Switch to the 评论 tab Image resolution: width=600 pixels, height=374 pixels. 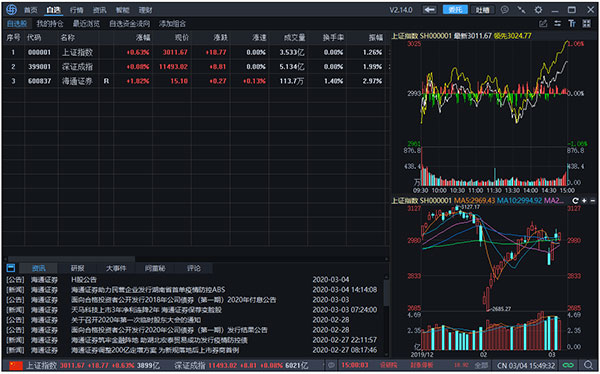click(x=194, y=268)
